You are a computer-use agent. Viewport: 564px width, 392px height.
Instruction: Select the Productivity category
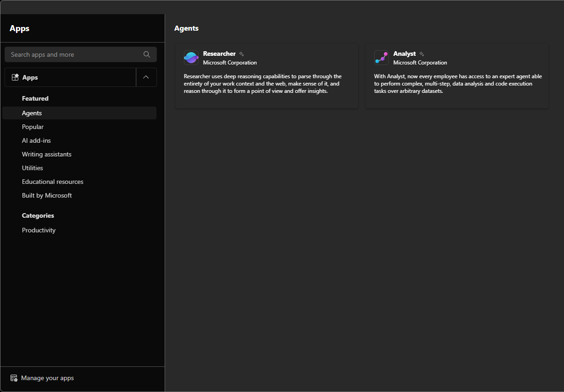point(39,230)
